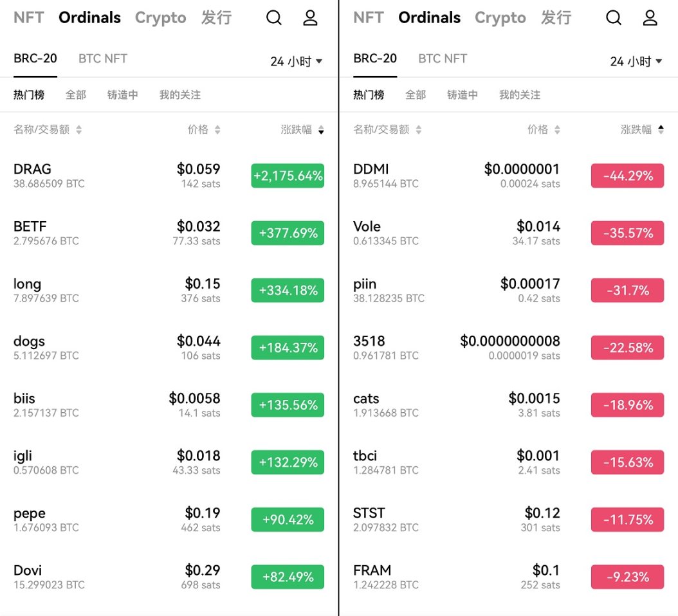Sort by 价格 arrows in the left panel
678x616 pixels.
tap(217, 130)
